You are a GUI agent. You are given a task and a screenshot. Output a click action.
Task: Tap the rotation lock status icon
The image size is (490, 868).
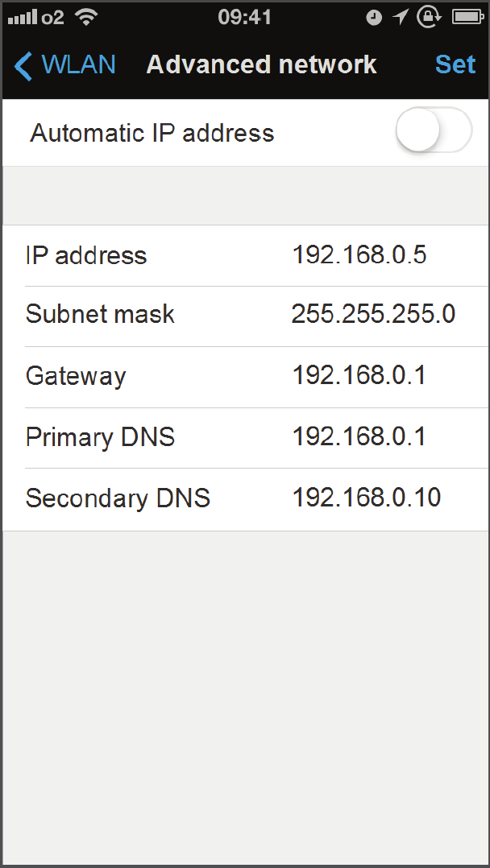point(429,17)
